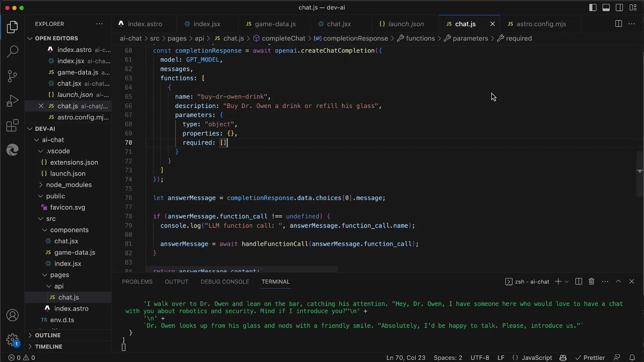Close the chat.js editor tab
The image size is (644, 362).
[x=493, y=24]
